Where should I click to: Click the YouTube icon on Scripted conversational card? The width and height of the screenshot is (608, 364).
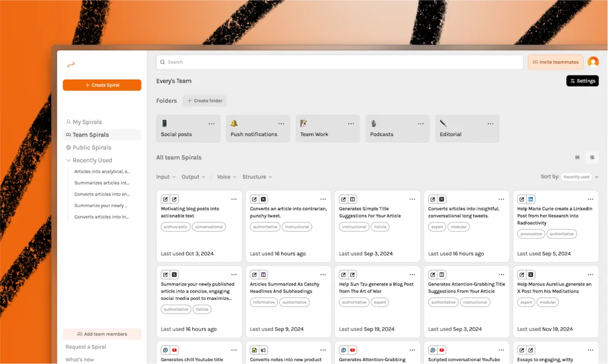tap(442, 350)
